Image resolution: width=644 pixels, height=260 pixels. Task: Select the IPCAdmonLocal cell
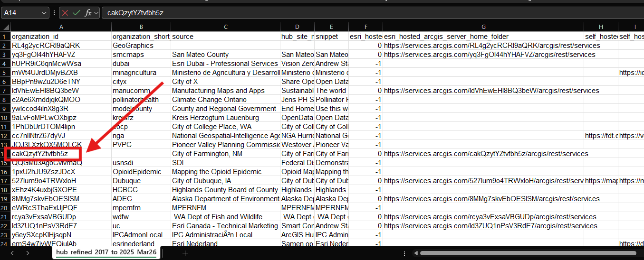141,235
